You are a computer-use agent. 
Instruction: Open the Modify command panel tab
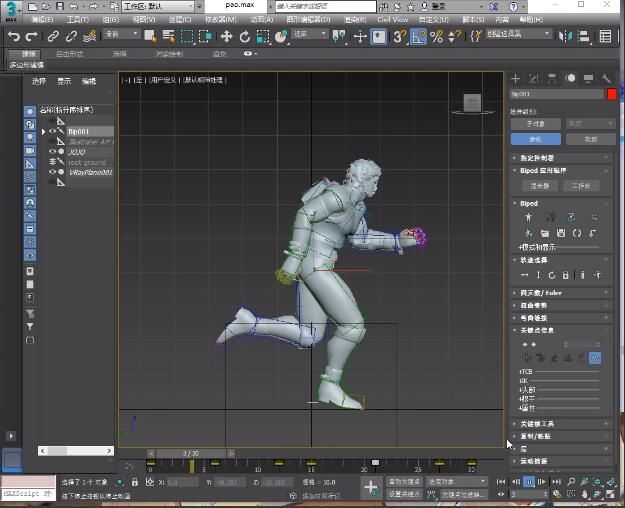pyautogui.click(x=533, y=79)
